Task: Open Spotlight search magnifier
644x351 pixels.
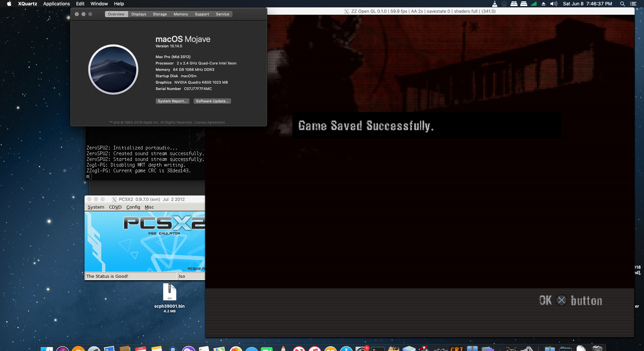Action: click(x=622, y=4)
